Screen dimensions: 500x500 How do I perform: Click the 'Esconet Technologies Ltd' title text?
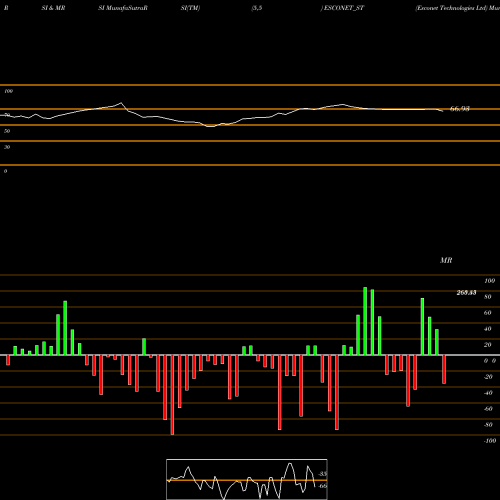click(x=451, y=8)
